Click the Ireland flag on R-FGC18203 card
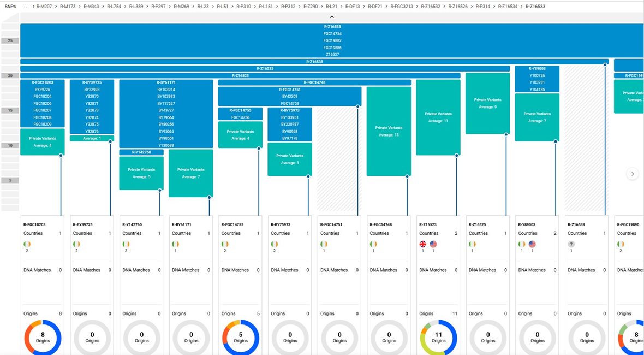The width and height of the screenshot is (644, 355). tap(26, 244)
